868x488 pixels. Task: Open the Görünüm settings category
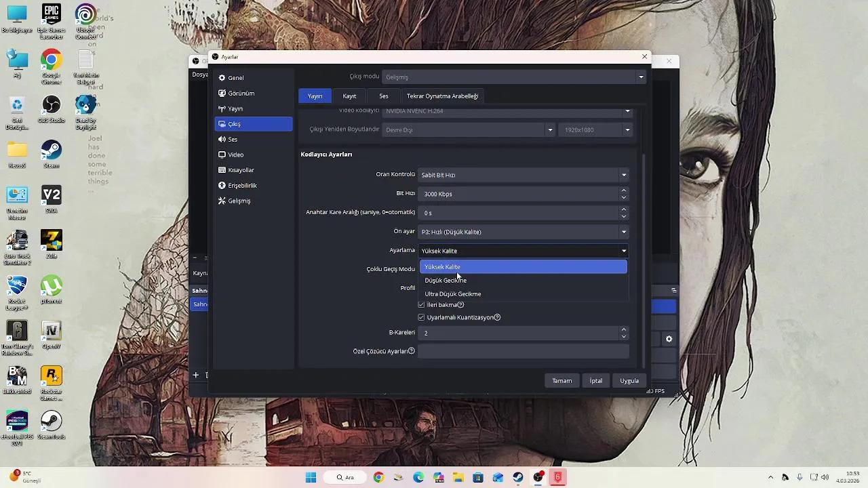pyautogui.click(x=241, y=94)
